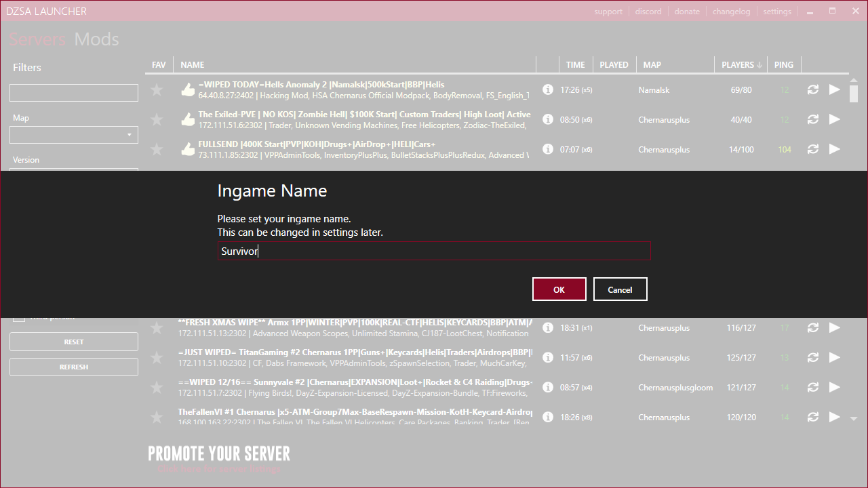Click the ingame name text field
The image size is (868, 488).
click(x=434, y=251)
